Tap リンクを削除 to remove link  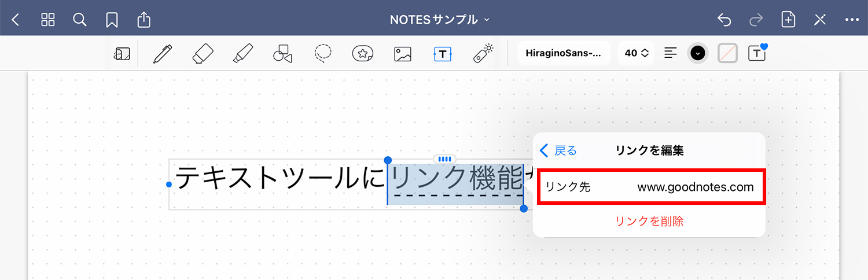coord(649,221)
